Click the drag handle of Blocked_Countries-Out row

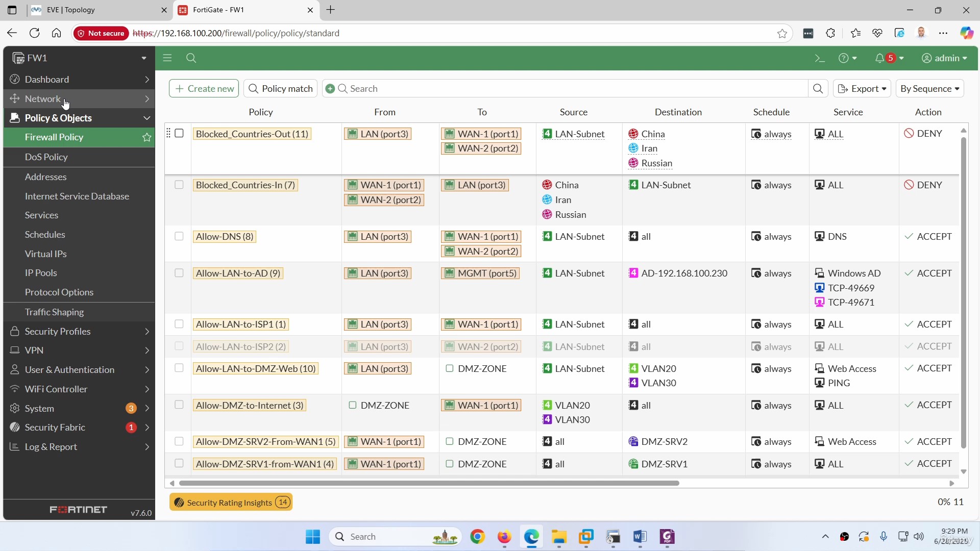168,133
